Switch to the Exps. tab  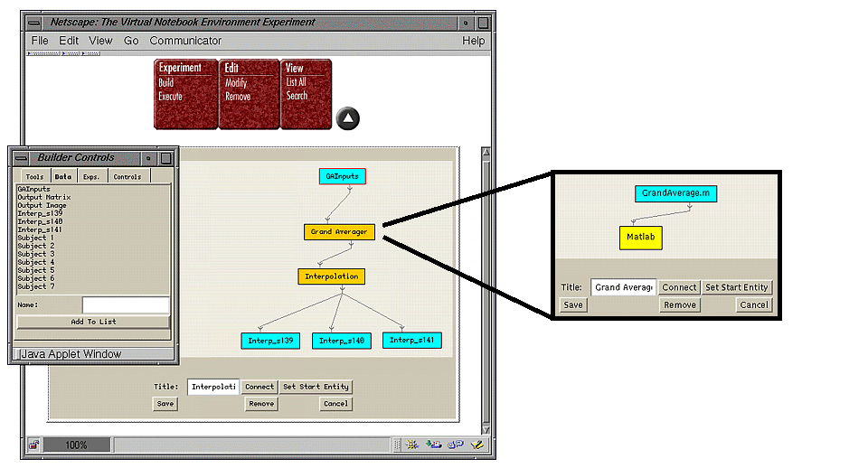(90, 177)
